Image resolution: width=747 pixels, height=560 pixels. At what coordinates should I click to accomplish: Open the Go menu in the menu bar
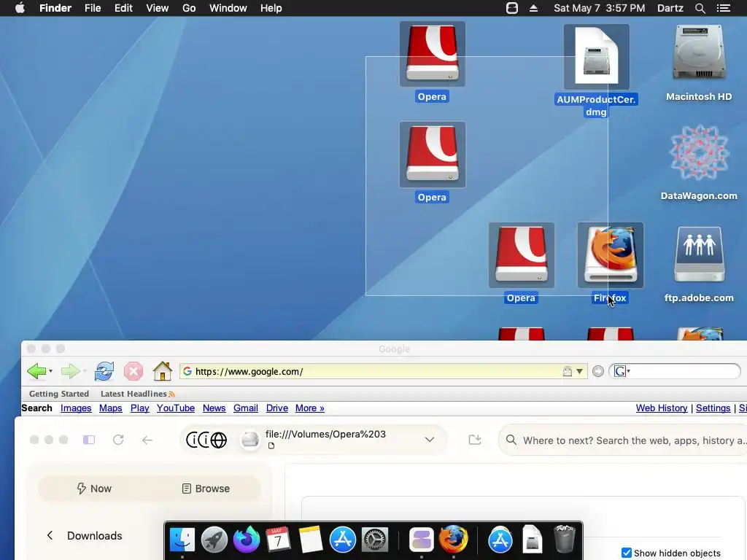coord(189,8)
